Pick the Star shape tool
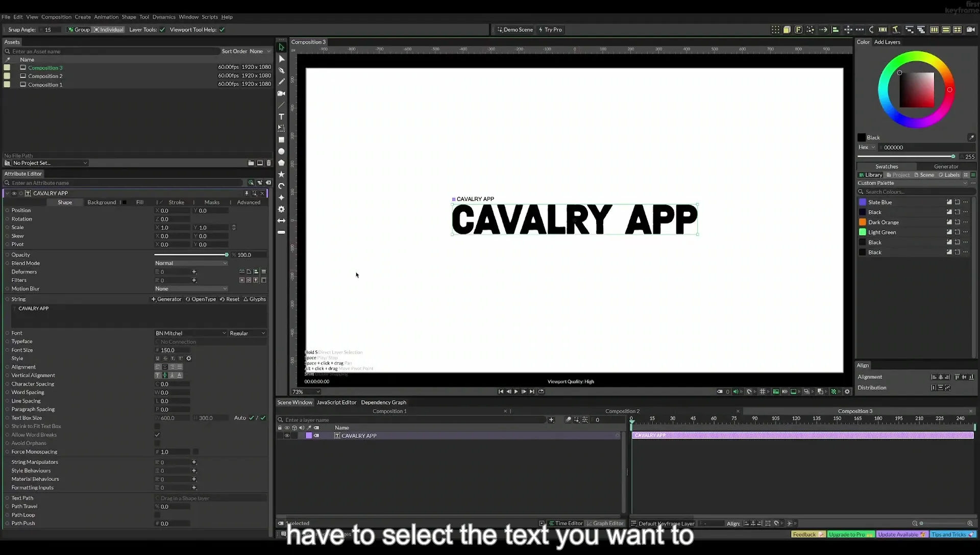 [x=281, y=174]
